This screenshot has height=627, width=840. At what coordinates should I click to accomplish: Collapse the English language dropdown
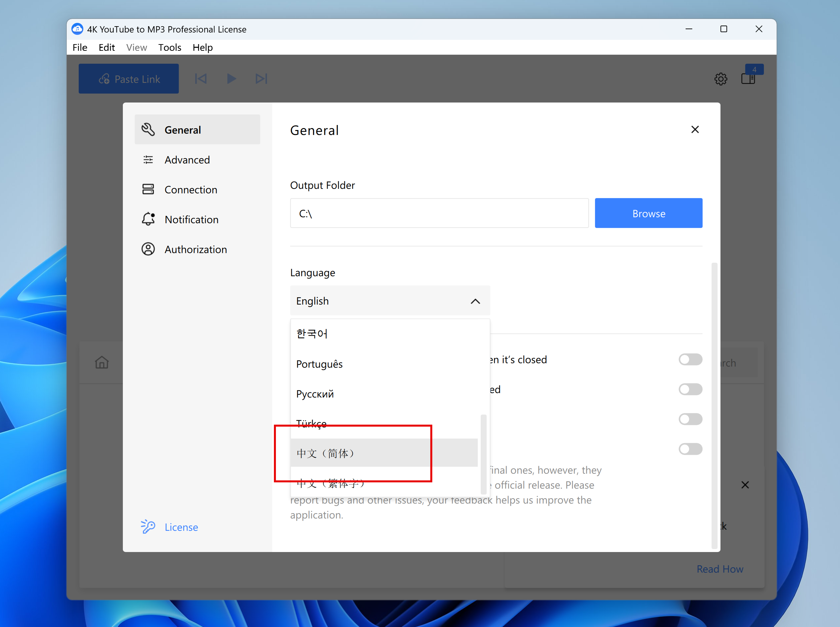coord(475,301)
